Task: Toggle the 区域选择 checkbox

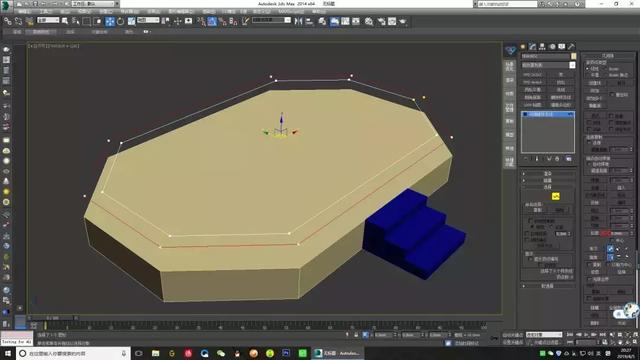Action: point(527,233)
